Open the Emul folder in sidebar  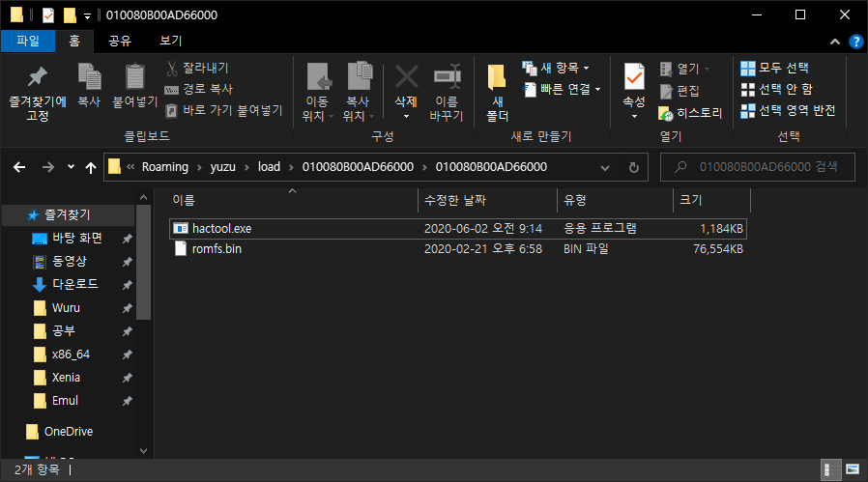click(x=65, y=401)
